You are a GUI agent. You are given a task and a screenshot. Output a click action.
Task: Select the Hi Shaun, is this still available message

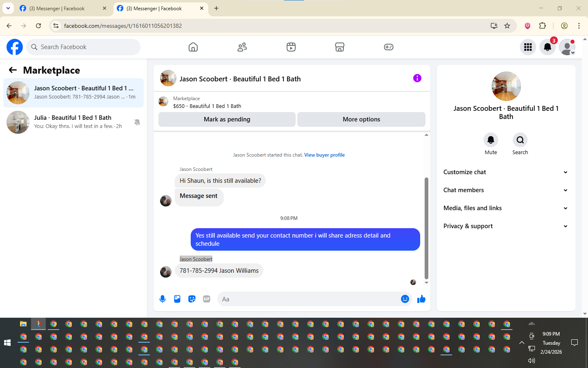tap(220, 181)
